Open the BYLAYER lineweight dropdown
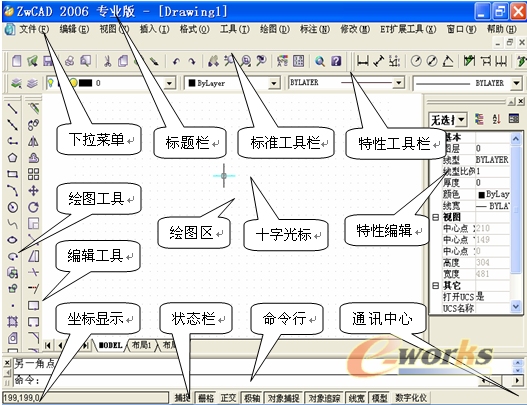 (516, 83)
